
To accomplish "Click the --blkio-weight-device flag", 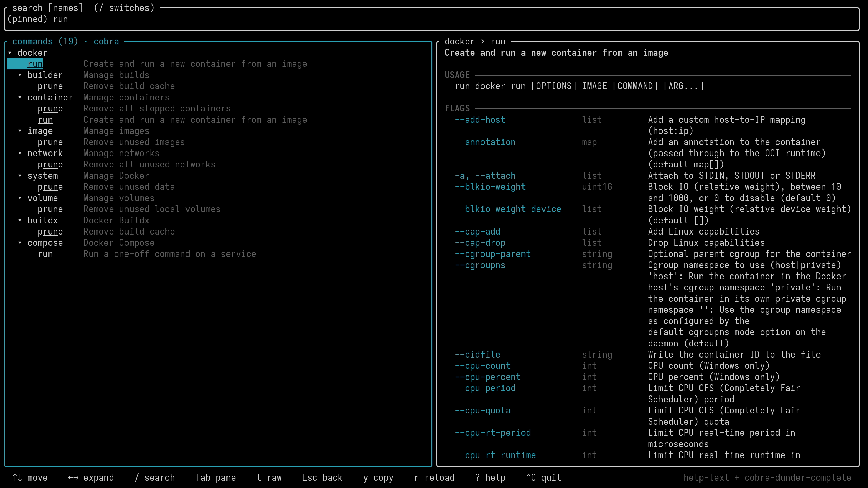I will click(x=508, y=209).
